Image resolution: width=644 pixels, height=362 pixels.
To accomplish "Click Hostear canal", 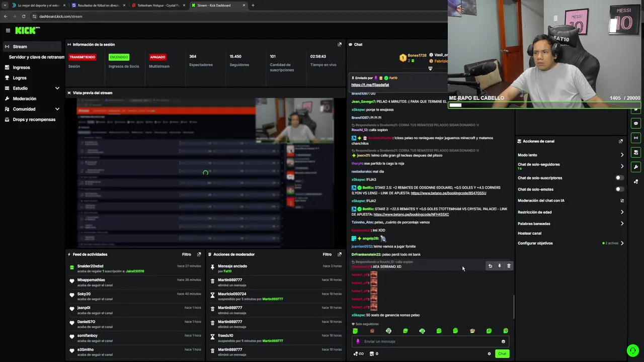I will tap(529, 233).
